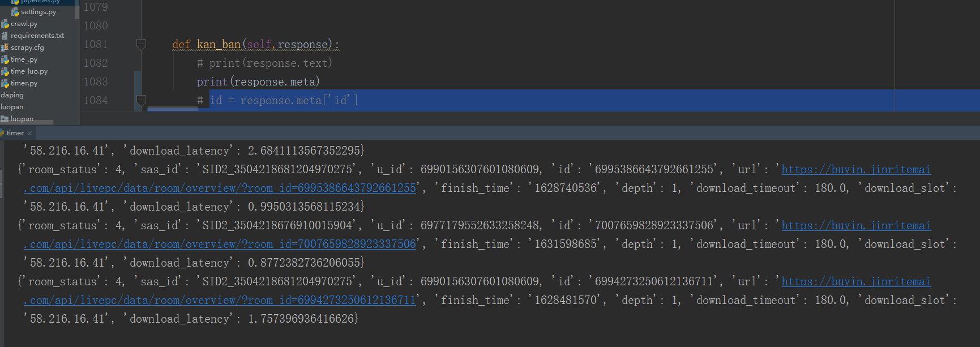Click the Python icon on the timer run tab
The width and height of the screenshot is (980, 347).
coord(2,133)
